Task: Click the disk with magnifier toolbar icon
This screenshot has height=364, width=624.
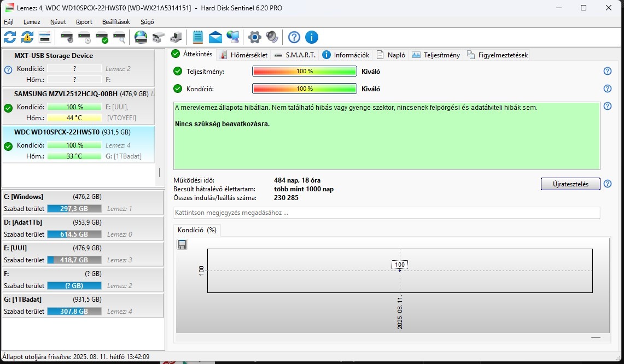Action: tap(119, 37)
